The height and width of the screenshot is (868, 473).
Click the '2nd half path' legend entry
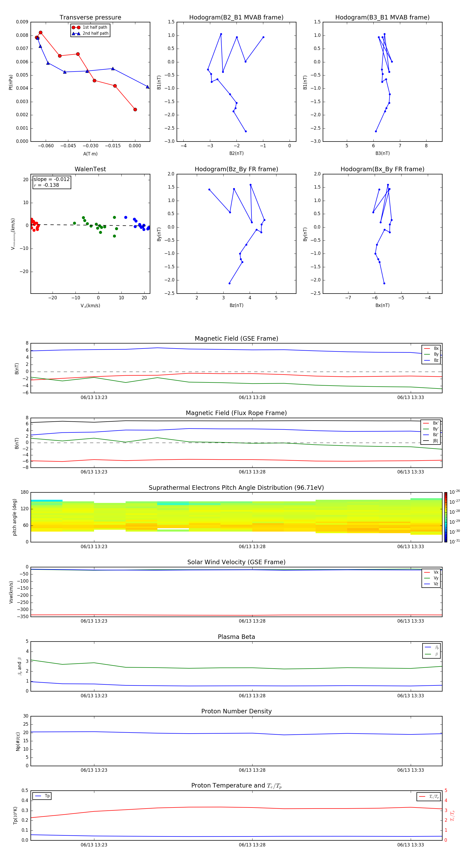[90, 33]
